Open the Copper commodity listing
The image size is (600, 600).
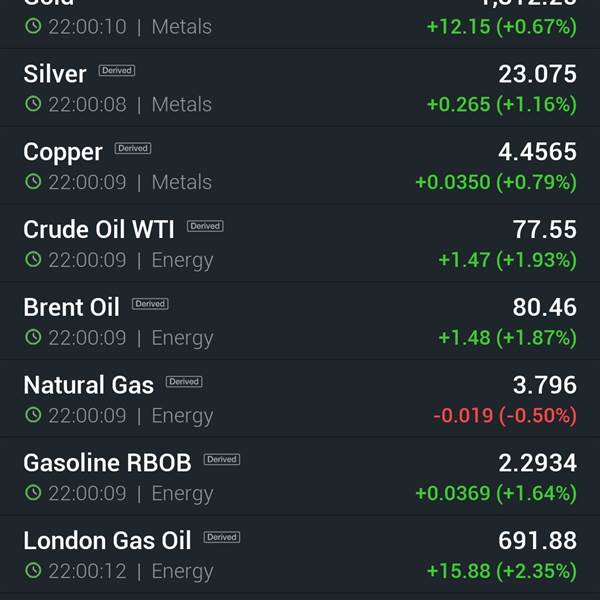(300, 166)
